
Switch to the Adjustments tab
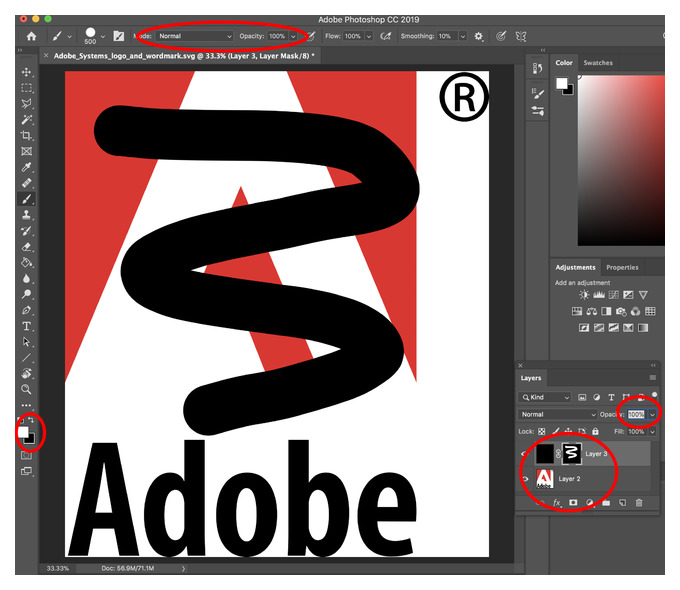click(575, 268)
